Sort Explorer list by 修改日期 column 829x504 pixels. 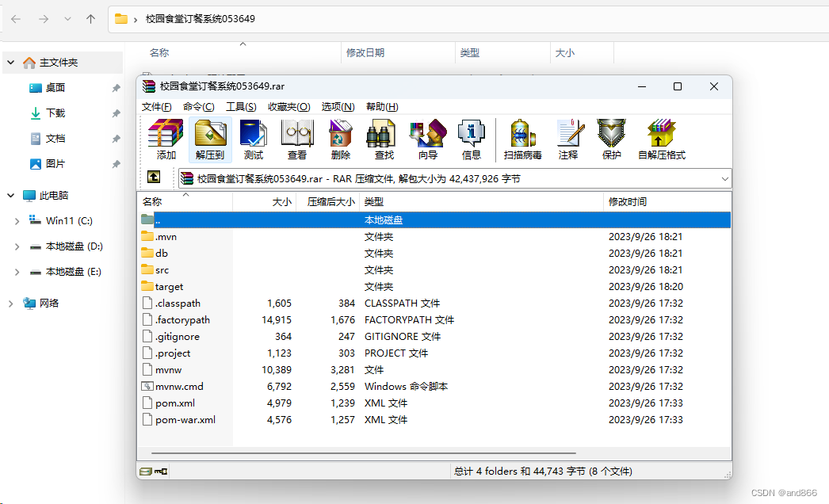point(398,53)
